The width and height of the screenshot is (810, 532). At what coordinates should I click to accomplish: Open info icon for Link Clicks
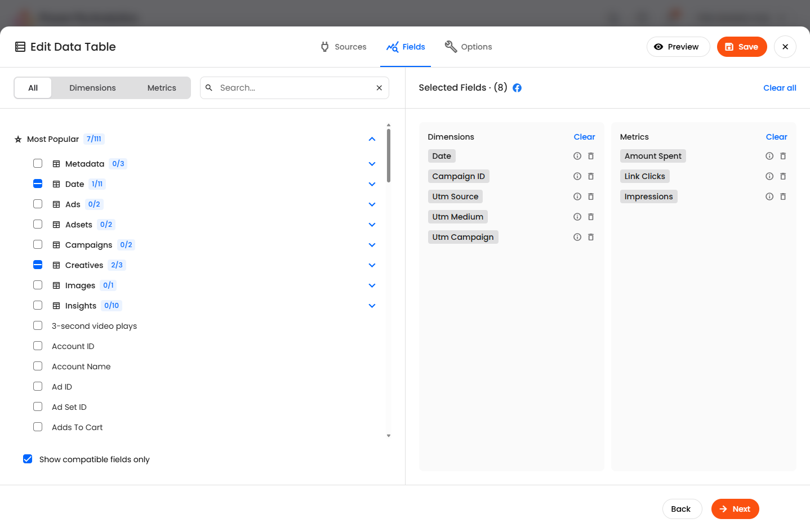point(769,176)
